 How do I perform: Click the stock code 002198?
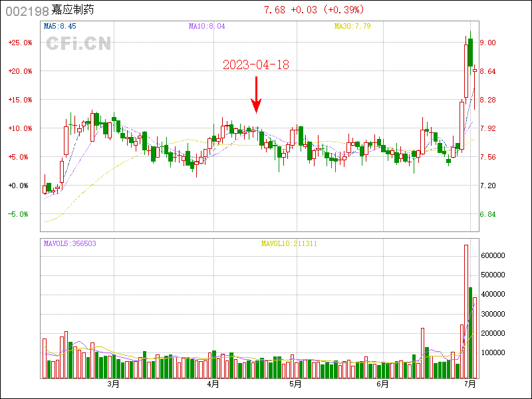pyautogui.click(x=27, y=11)
